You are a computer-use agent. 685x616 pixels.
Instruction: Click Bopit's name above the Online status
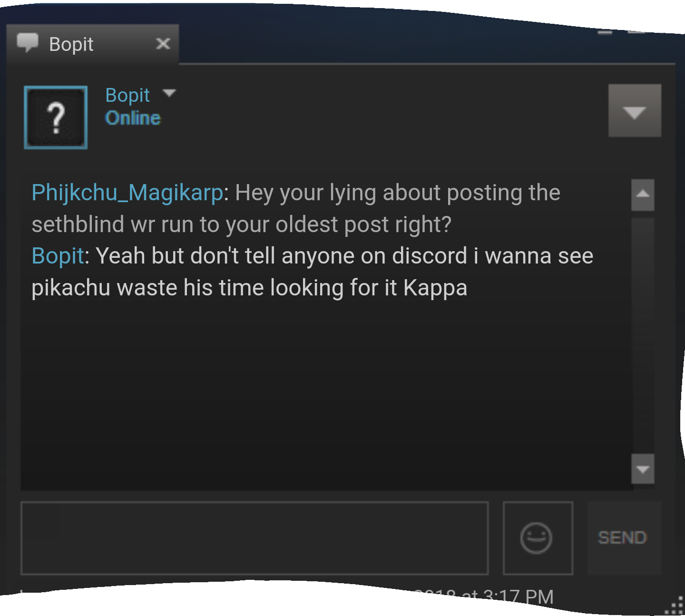(127, 95)
